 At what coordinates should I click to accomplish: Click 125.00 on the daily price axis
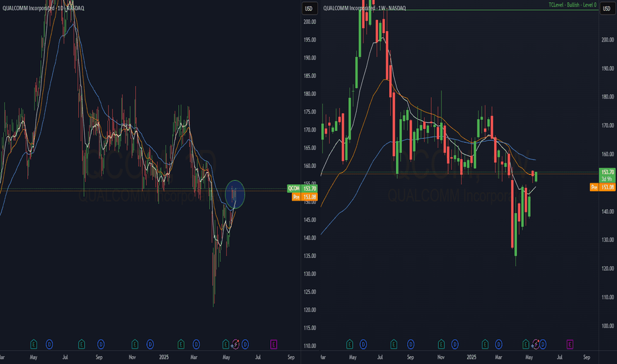coord(310,292)
